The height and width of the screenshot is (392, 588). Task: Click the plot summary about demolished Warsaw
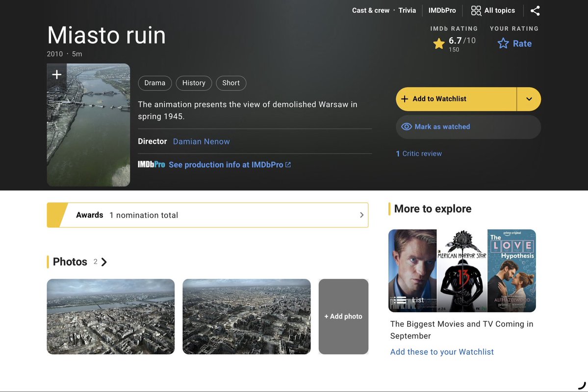[x=248, y=110]
